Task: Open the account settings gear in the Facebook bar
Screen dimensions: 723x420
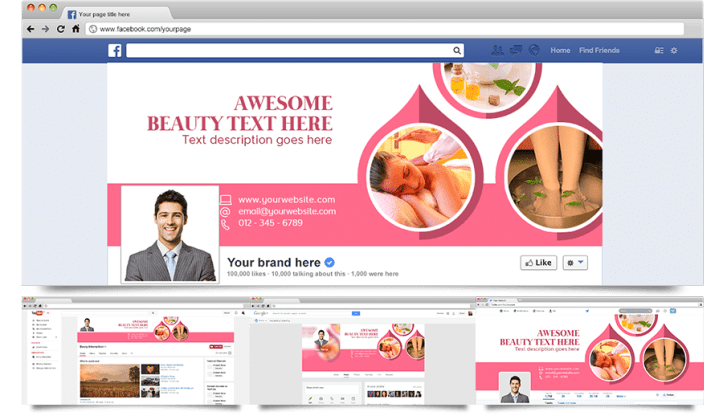Action: click(674, 51)
